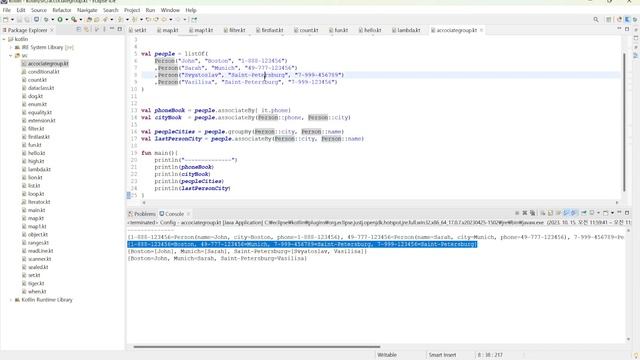Expand the Kotlin Runtime Library node

[11, 300]
